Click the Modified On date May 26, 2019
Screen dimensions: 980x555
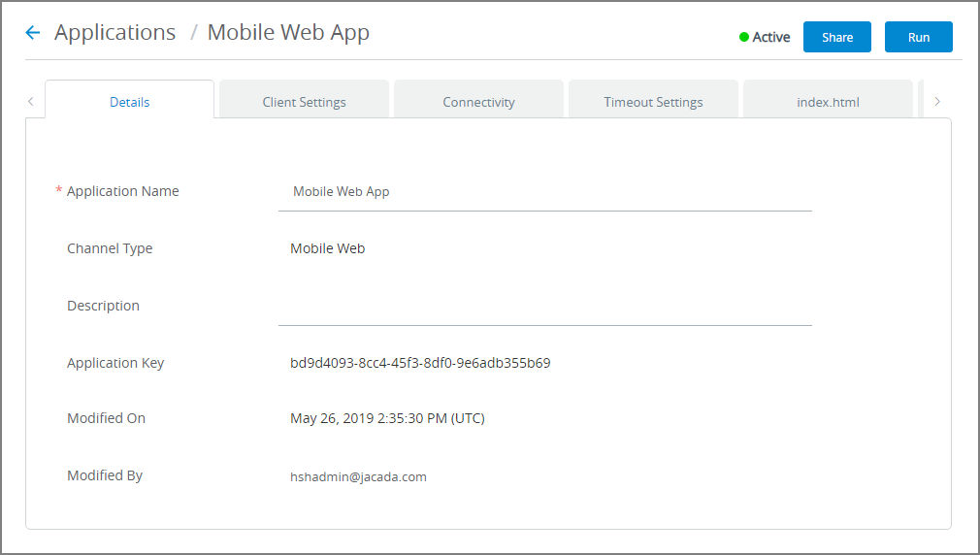click(x=387, y=419)
